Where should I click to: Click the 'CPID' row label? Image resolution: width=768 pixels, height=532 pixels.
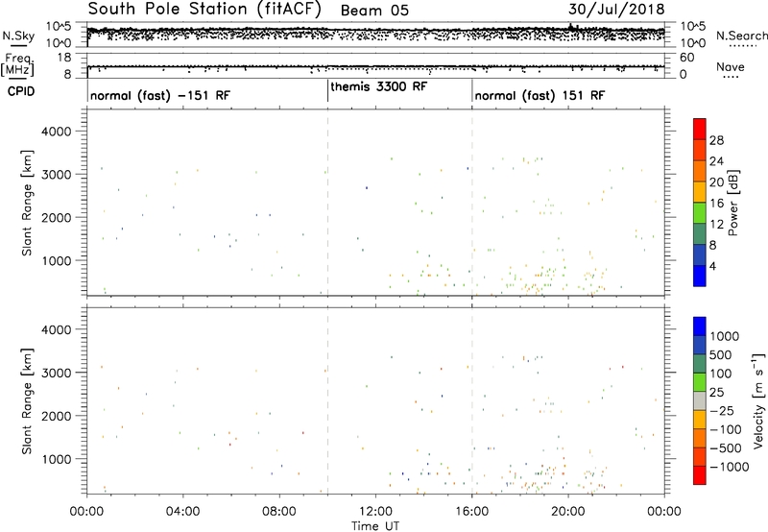click(21, 91)
